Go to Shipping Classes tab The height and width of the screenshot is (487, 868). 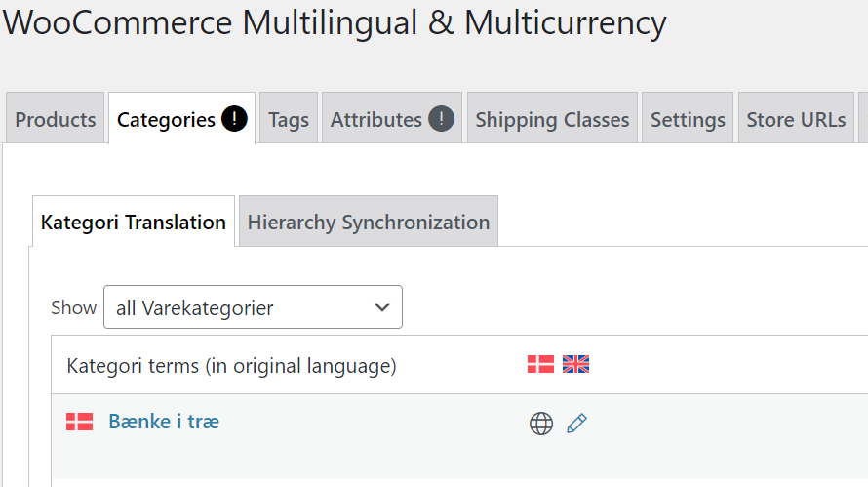pyautogui.click(x=552, y=118)
